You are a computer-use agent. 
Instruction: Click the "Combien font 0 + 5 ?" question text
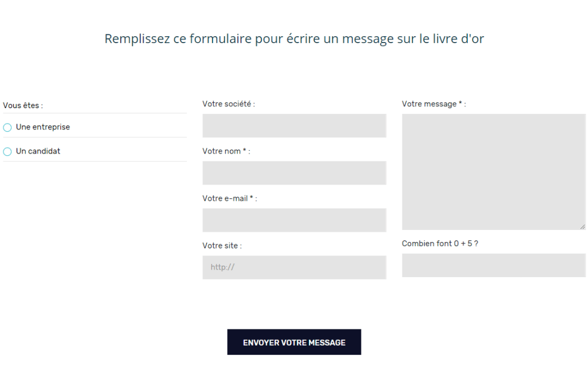pos(440,243)
